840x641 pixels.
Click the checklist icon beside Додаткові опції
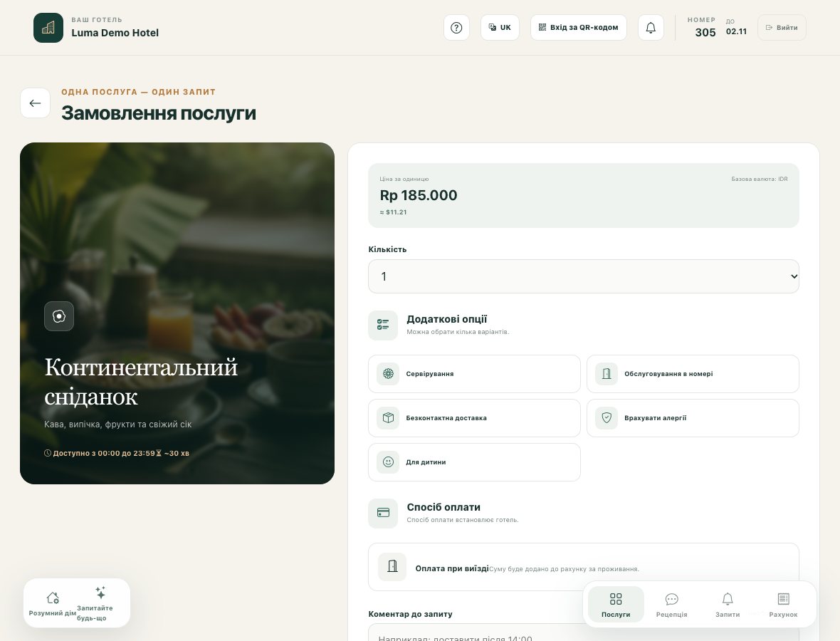(383, 325)
